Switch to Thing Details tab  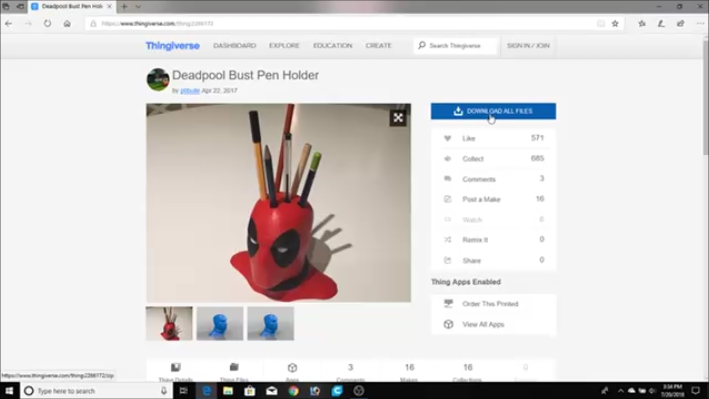(175, 372)
